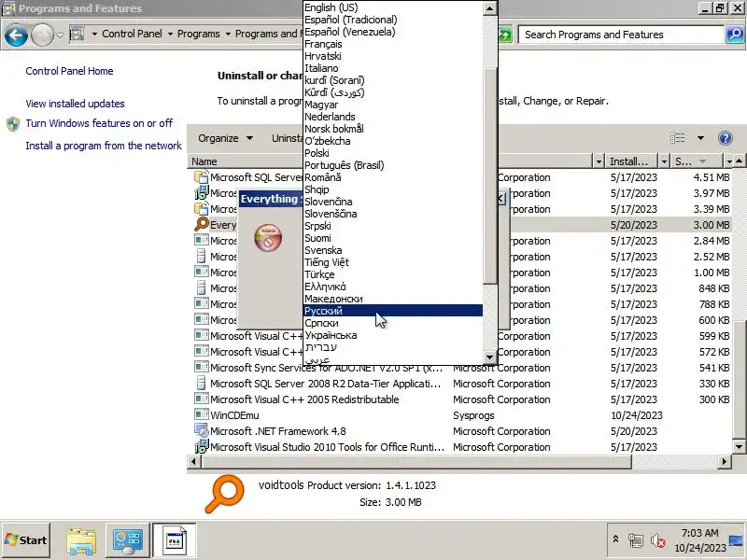Choose Português (Brasil) language

[x=393, y=165]
